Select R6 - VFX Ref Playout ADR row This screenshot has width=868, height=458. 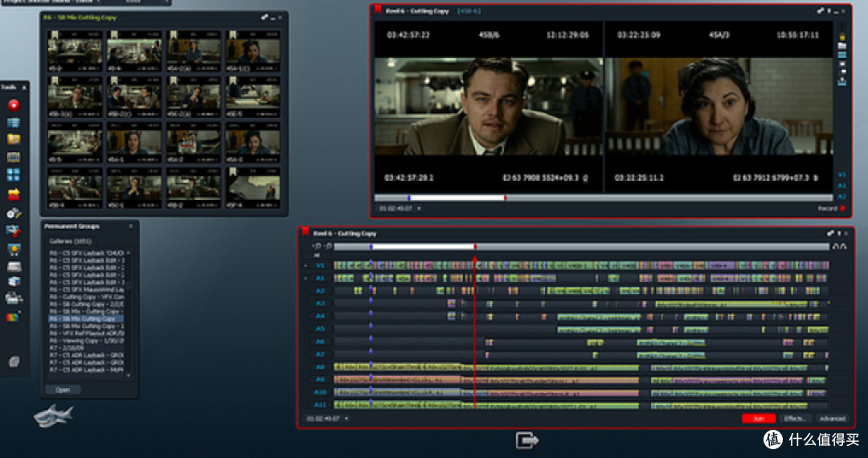pyautogui.click(x=86, y=333)
